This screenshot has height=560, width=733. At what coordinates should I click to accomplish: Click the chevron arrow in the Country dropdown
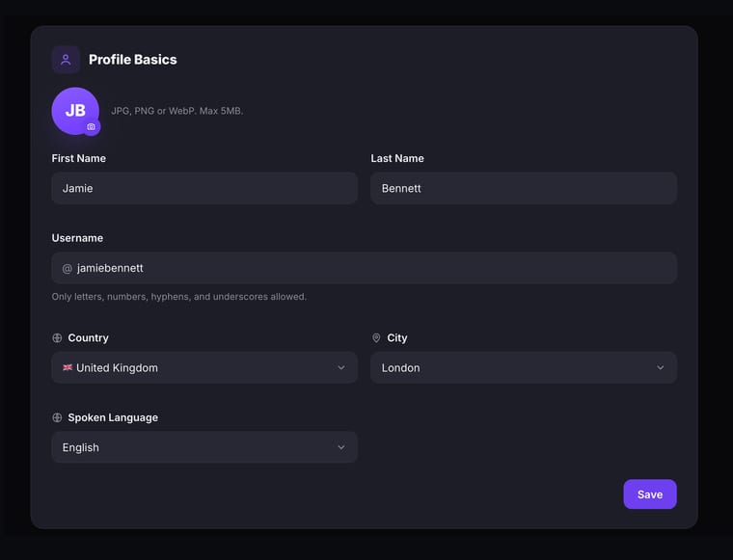coord(341,367)
